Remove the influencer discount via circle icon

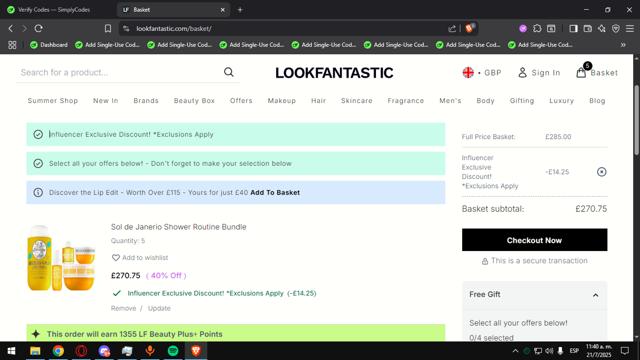[x=601, y=172]
